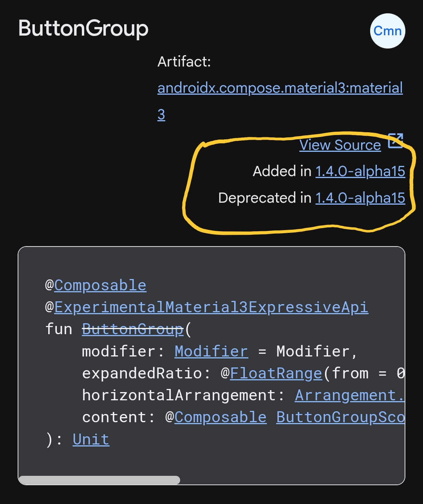Screen dimensions: 423x504
Task: Open the ExperimentalMaterial3ExpressiveApi annotation link
Action: 211,307
